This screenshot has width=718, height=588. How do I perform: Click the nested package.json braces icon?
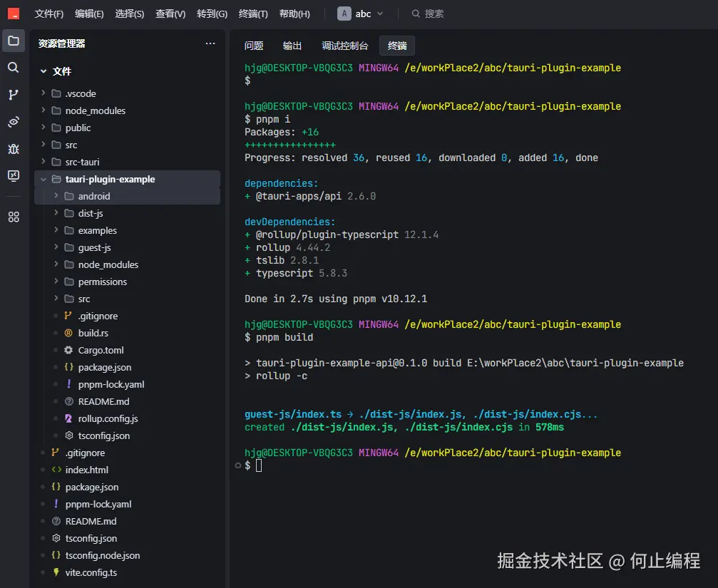pos(68,367)
